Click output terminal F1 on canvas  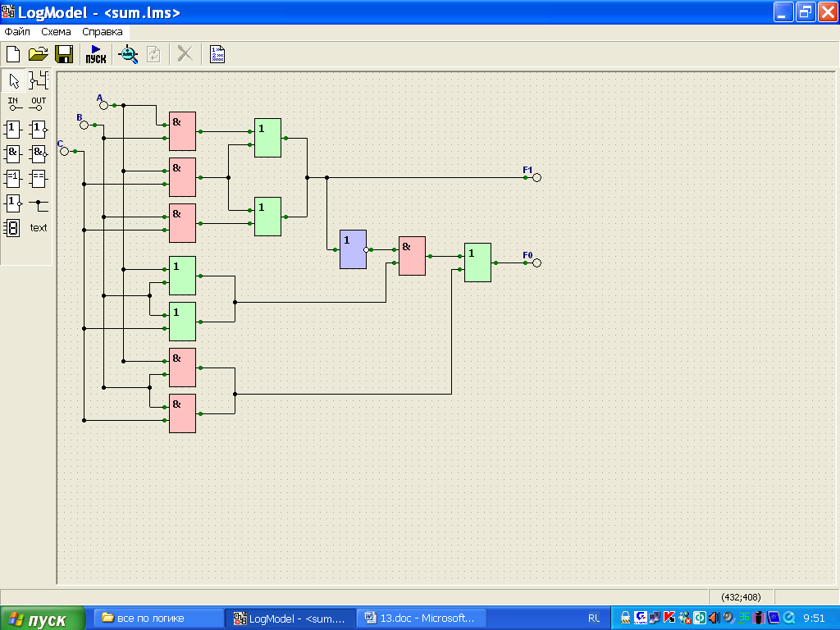point(536,177)
